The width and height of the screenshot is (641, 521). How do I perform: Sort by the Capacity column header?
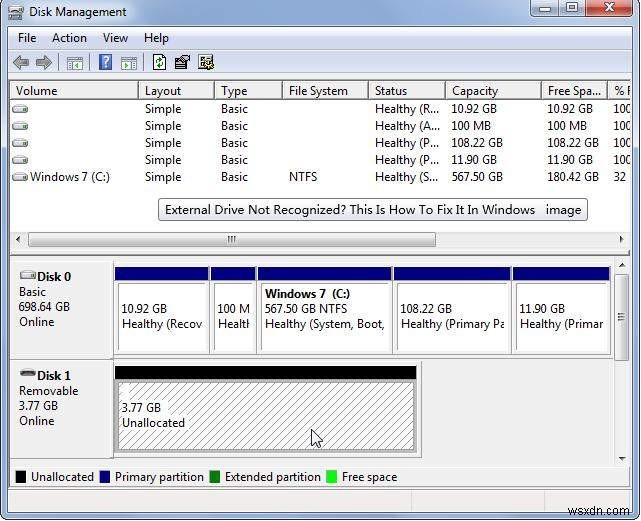(493, 91)
